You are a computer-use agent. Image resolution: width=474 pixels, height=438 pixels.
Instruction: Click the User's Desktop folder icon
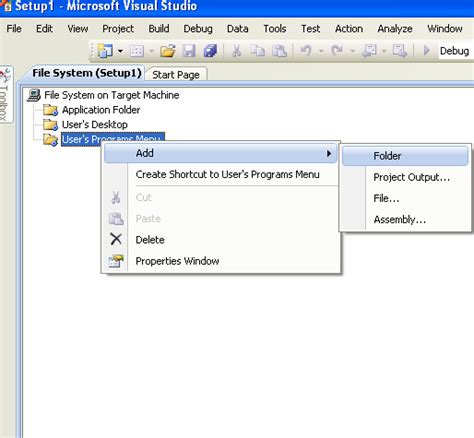tap(51, 125)
